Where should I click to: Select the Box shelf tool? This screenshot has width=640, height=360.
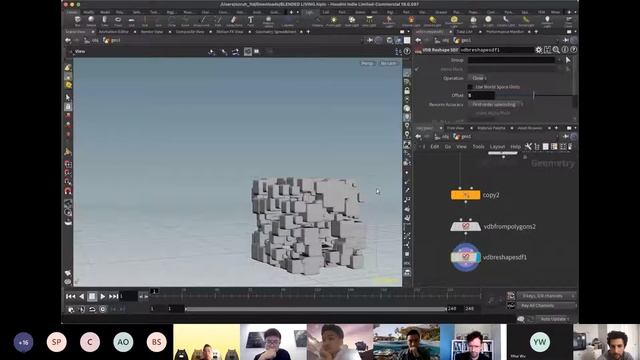coord(78,21)
